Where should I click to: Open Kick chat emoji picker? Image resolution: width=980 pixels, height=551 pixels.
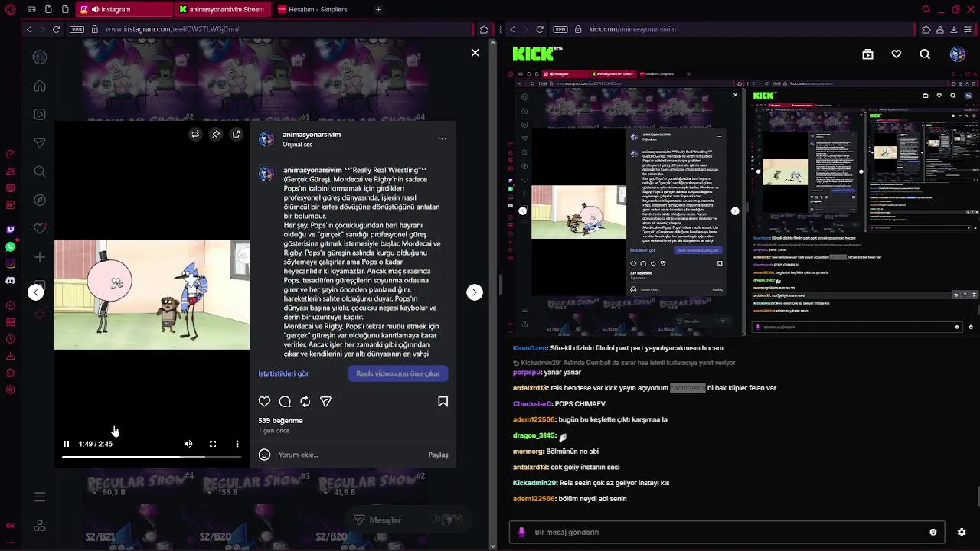[x=933, y=532]
